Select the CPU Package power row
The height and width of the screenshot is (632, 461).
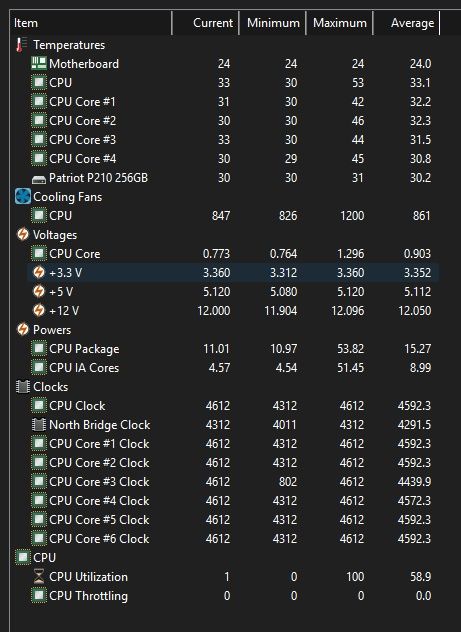tap(233, 349)
